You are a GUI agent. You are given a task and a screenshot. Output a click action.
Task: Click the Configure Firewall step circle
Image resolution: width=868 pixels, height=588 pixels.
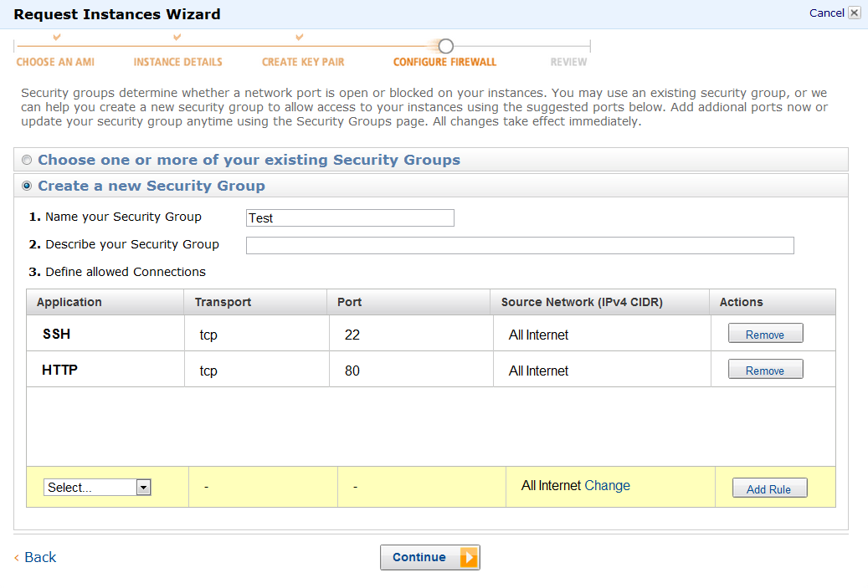pyautogui.click(x=446, y=46)
